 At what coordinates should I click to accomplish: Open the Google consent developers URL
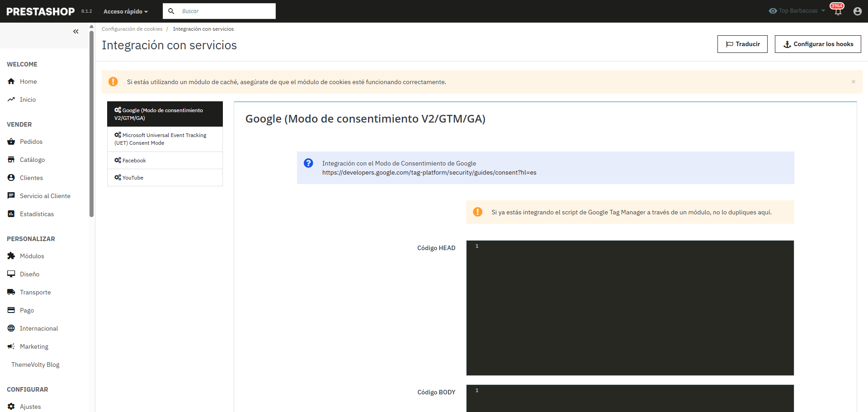click(x=429, y=172)
